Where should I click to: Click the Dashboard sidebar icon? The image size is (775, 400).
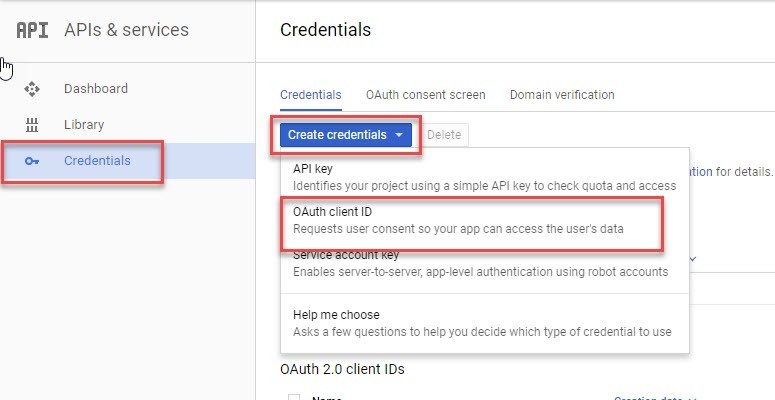click(32, 89)
